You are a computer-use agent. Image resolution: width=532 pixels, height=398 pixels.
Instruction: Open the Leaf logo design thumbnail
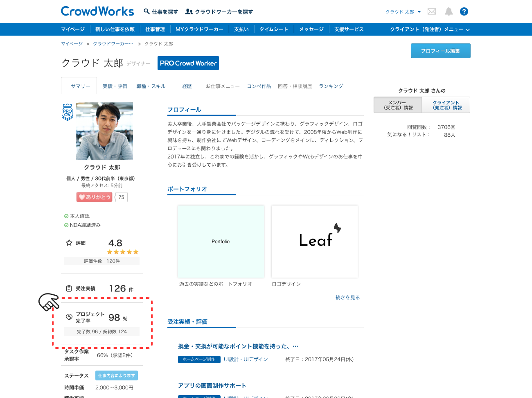tap(315, 242)
